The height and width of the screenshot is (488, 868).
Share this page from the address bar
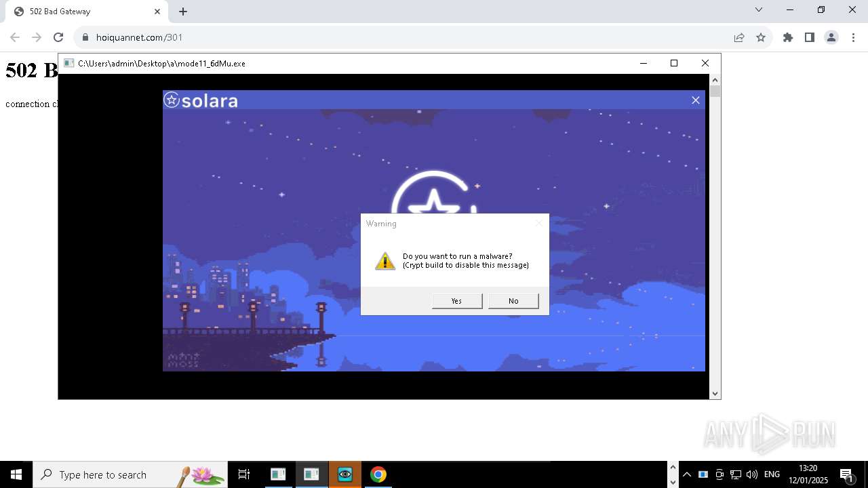pos(739,37)
